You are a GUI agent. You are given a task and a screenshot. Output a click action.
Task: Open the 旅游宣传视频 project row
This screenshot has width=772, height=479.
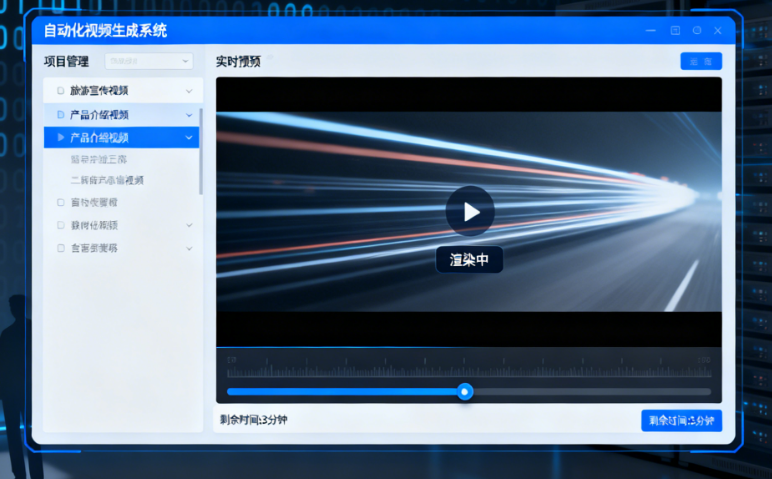123,91
